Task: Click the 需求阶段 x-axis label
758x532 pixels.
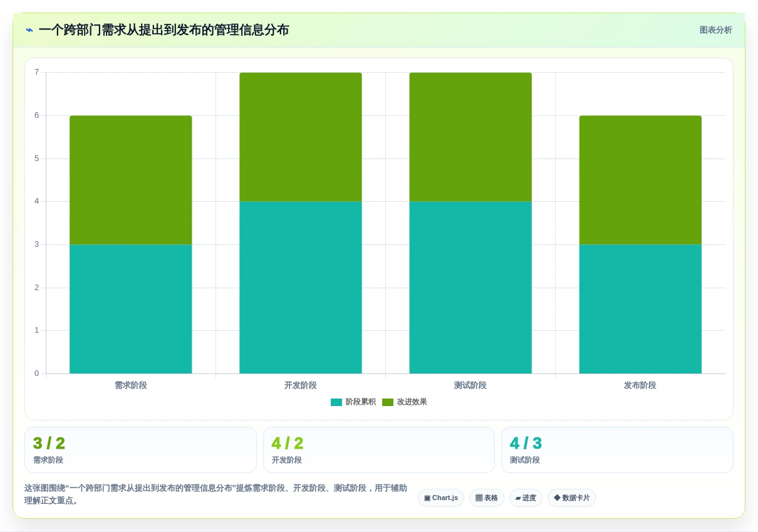Action: [x=131, y=385]
